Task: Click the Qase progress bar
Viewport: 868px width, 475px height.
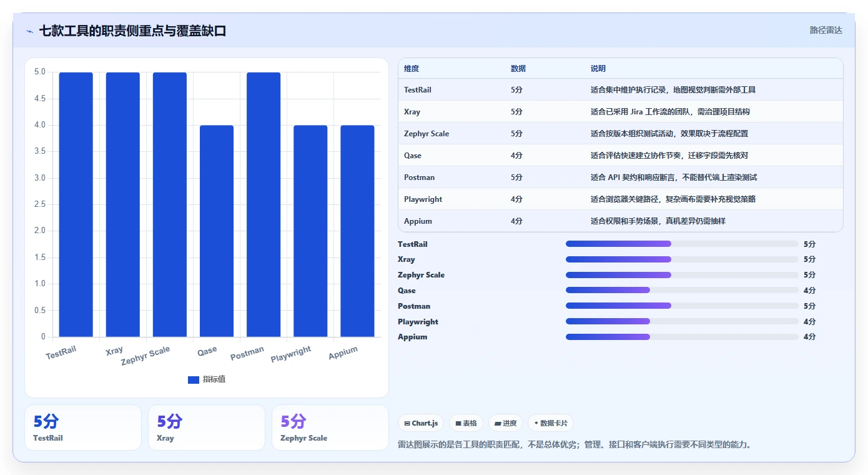Action: (682, 290)
